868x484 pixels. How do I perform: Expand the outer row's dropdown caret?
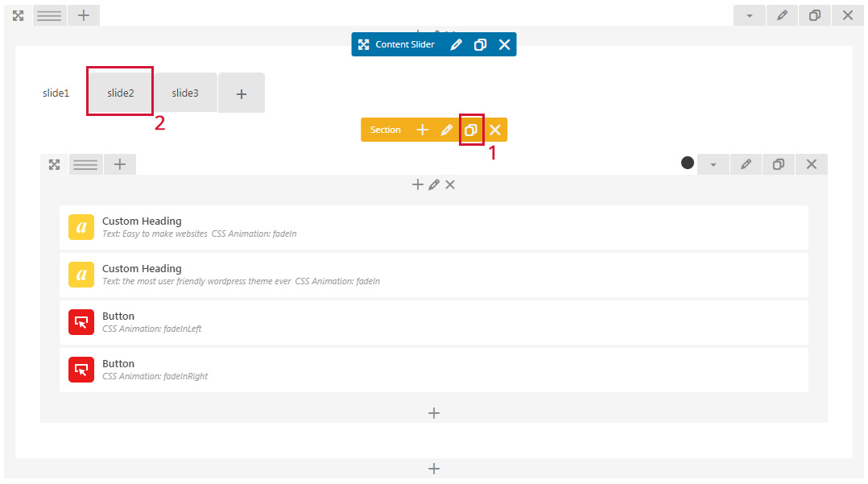[750, 15]
